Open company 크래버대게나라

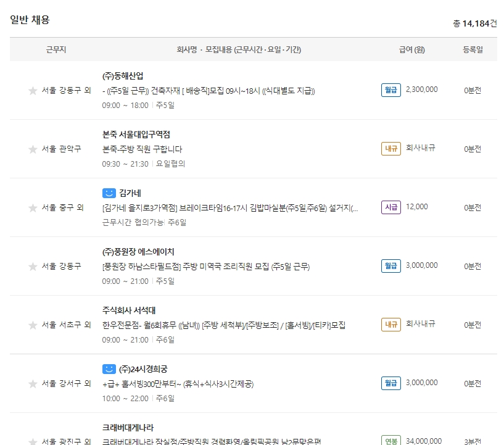pyautogui.click(x=128, y=428)
